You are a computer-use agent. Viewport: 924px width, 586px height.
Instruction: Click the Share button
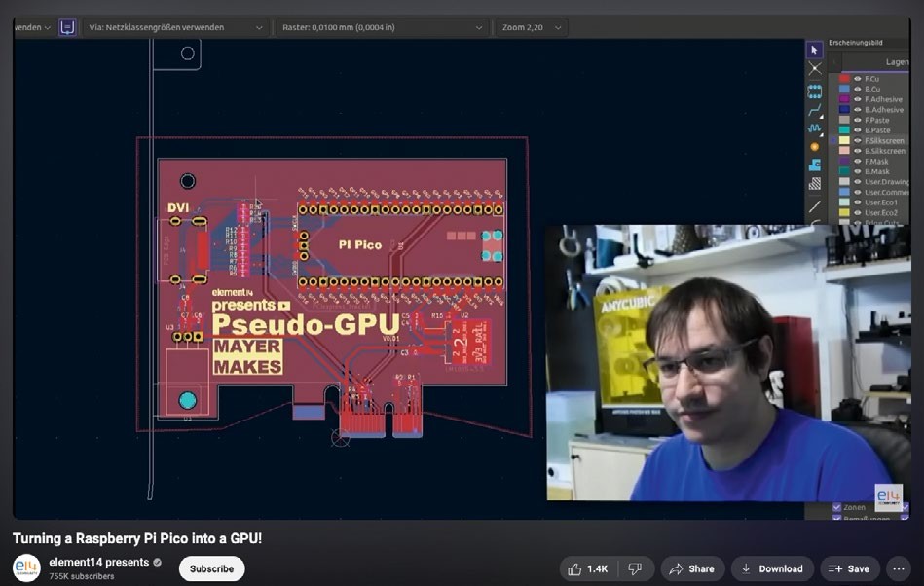(x=692, y=568)
